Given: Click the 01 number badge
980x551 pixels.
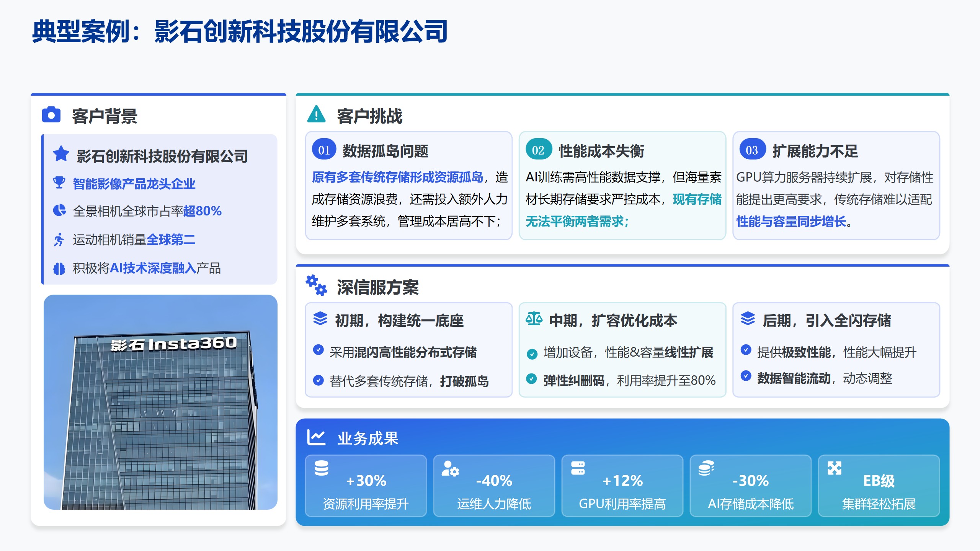Looking at the screenshot, I should point(324,150).
